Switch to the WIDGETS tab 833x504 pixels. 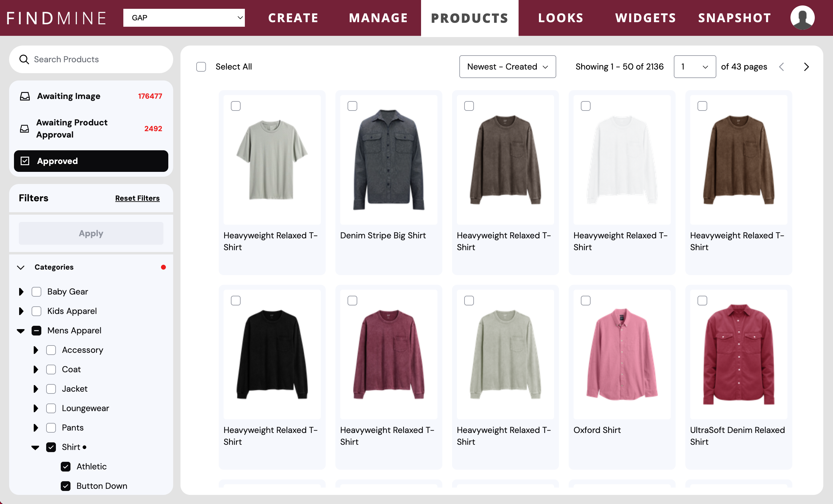[x=646, y=18]
